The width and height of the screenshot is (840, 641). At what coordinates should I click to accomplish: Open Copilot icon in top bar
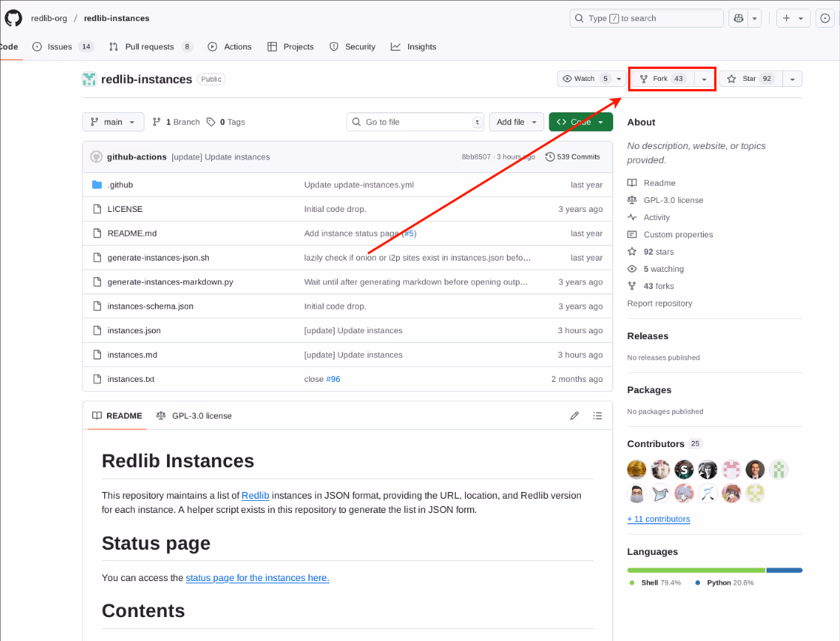point(739,18)
